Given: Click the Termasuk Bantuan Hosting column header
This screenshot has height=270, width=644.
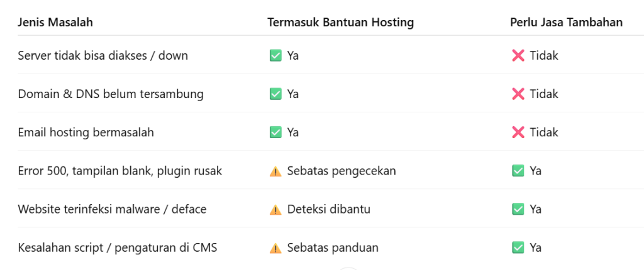Looking at the screenshot, I should (x=340, y=23).
